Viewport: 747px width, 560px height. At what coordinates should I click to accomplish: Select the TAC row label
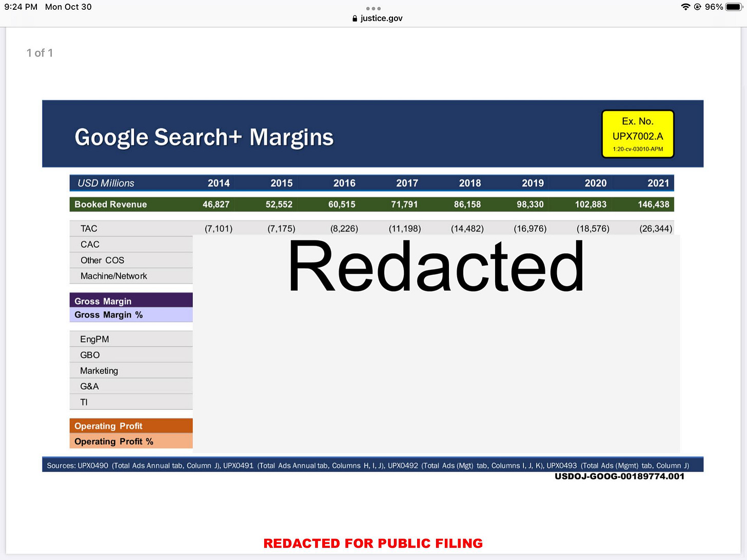click(x=89, y=229)
